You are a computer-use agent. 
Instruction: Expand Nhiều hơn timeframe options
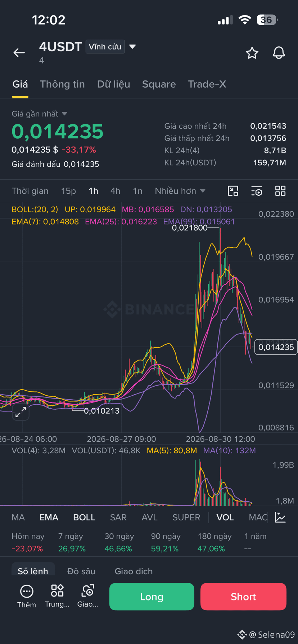(x=180, y=191)
